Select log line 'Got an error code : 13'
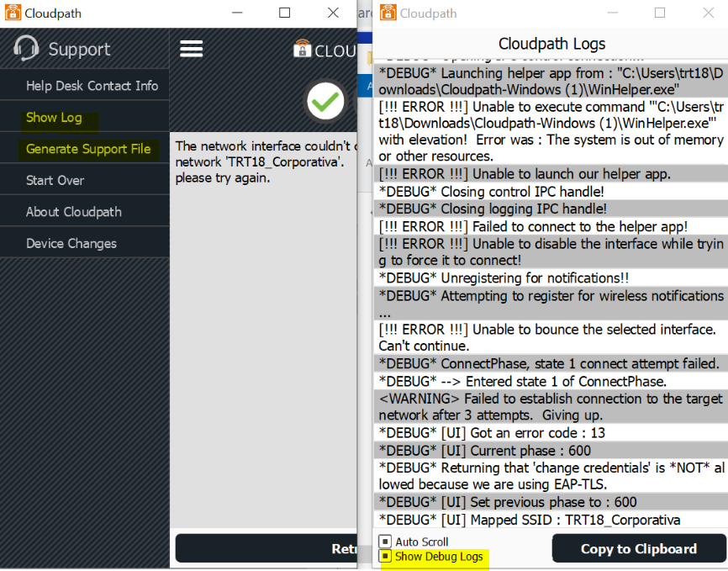Screen dimensions: 728x571 pyautogui.click(x=550, y=432)
